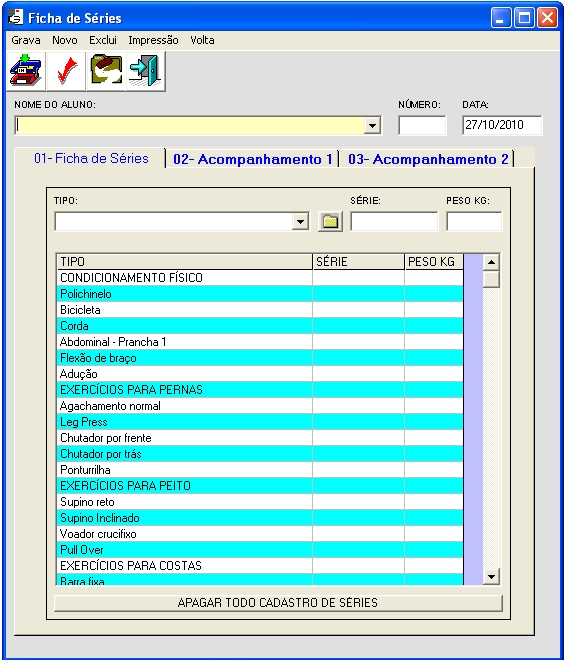
Task: Click the exit door Volta icon
Action: click(x=145, y=71)
